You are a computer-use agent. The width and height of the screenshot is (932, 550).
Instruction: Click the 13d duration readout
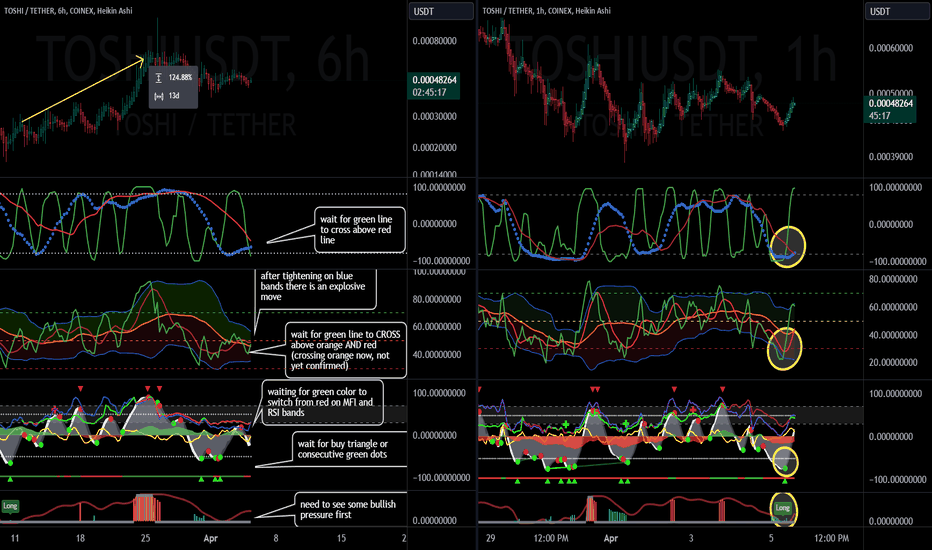click(174, 96)
